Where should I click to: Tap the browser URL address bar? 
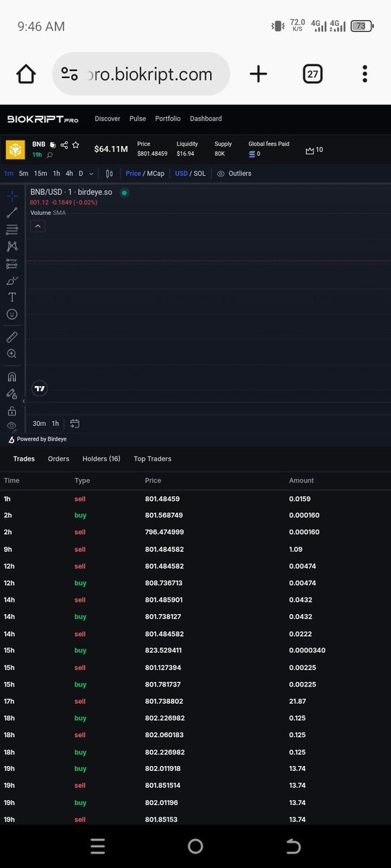pos(141,74)
